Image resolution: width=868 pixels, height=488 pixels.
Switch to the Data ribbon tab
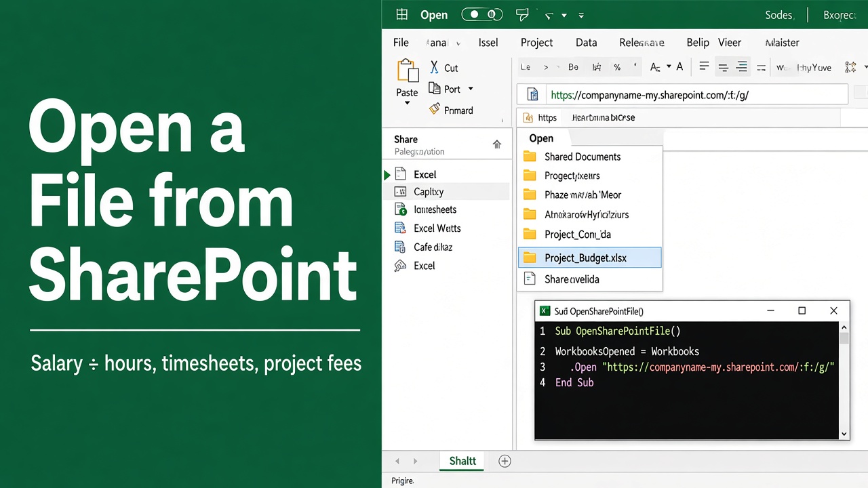[587, 42]
